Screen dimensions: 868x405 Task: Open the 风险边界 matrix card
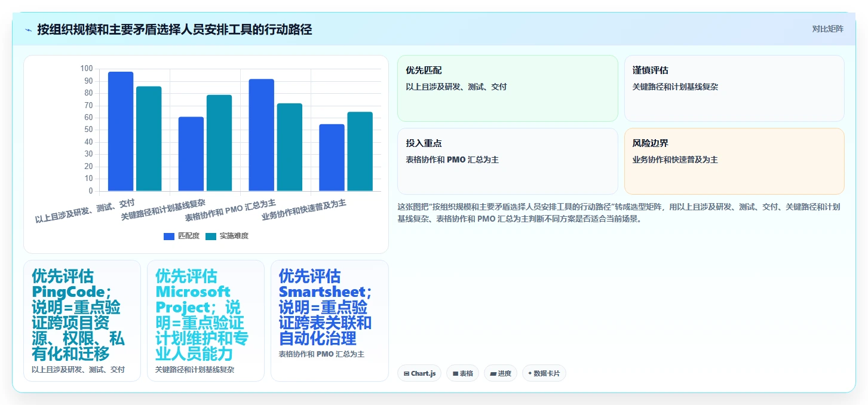click(734, 161)
